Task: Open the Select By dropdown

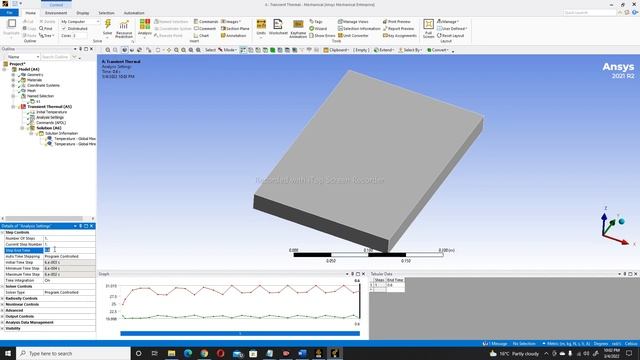Action: click(x=410, y=50)
